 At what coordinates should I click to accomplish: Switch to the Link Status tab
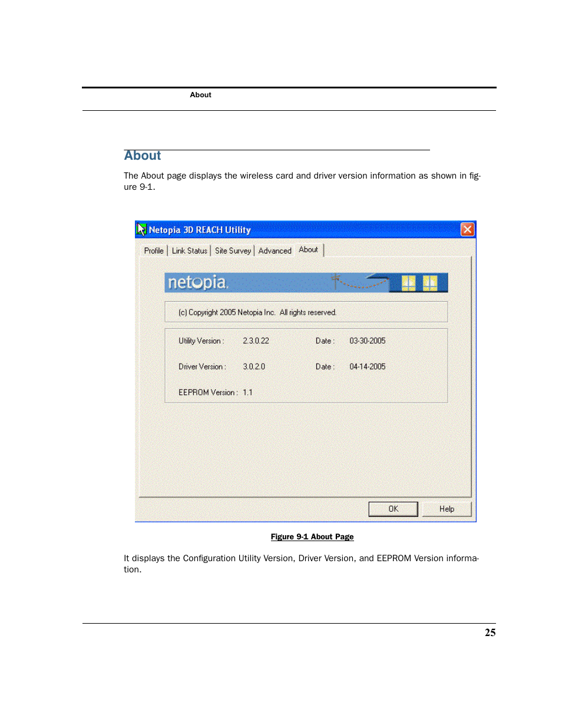tap(189, 251)
